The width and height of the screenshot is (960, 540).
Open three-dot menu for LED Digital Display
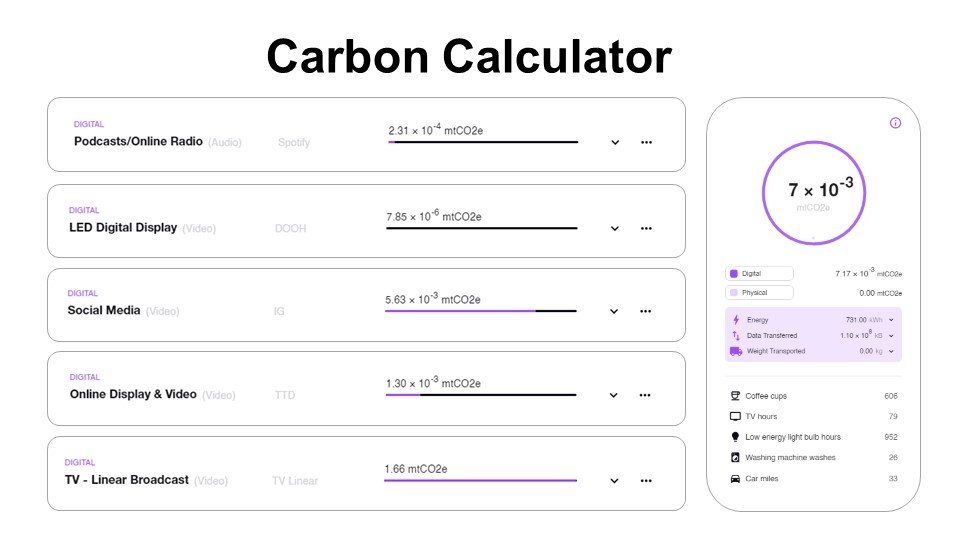pos(646,228)
